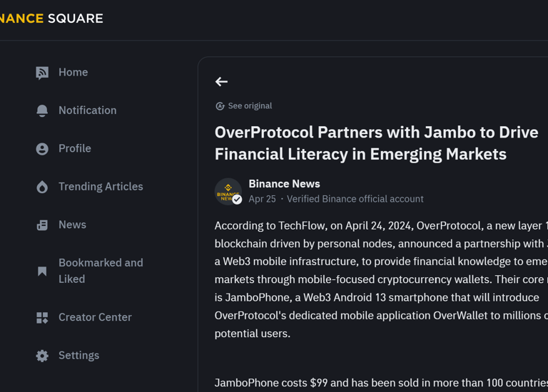
Task: Show the original article text
Action: (250, 106)
